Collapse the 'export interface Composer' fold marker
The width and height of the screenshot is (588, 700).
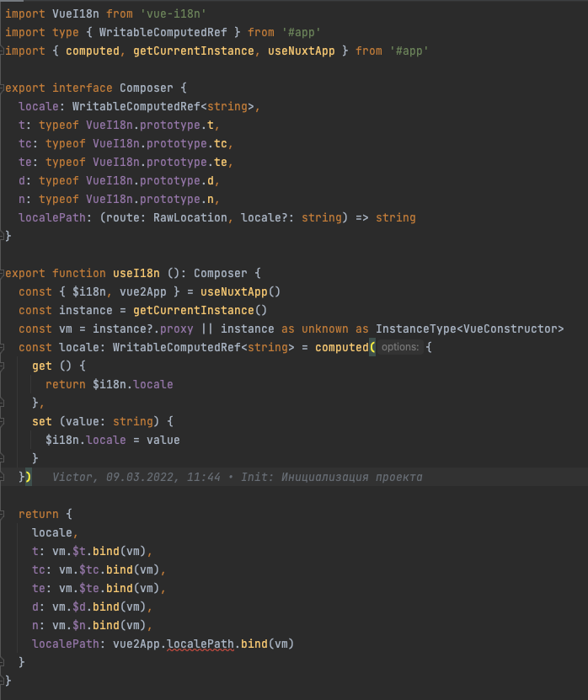click(x=2, y=88)
